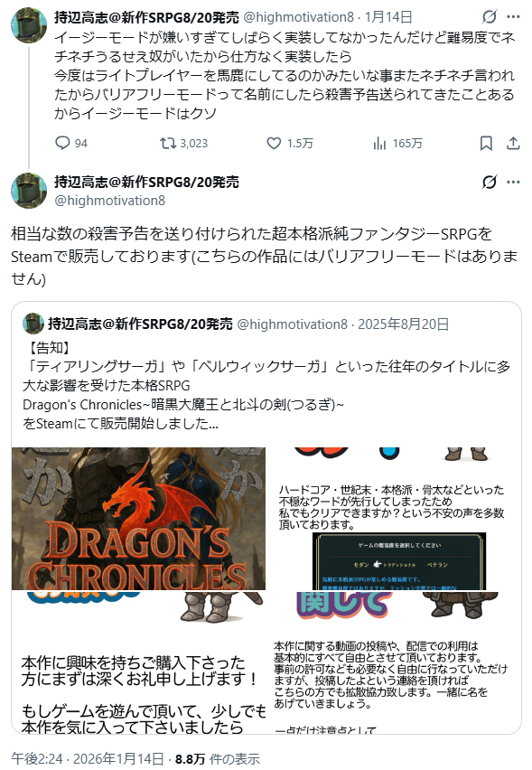Screen dimensions: 532x770
Task: Open the 1月14日 timestamp of the first tweet
Action: pos(388,17)
